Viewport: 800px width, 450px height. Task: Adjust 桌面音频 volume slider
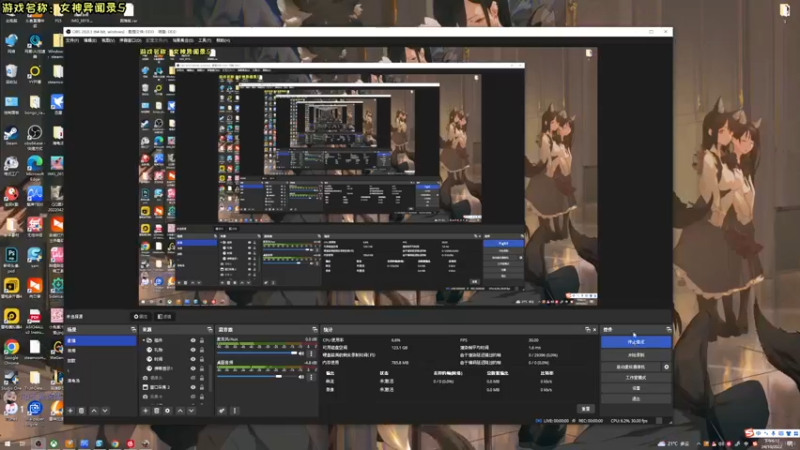257,377
